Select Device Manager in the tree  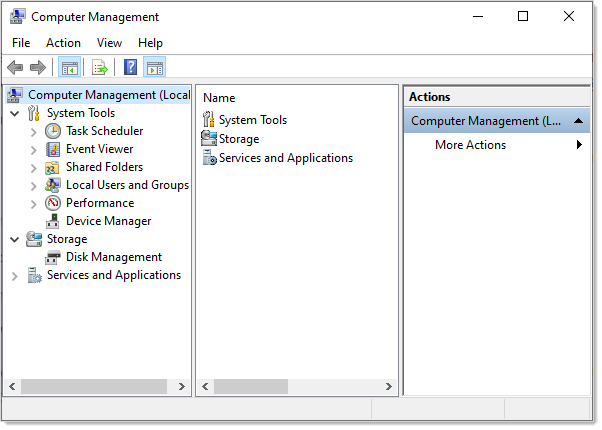click(x=108, y=221)
